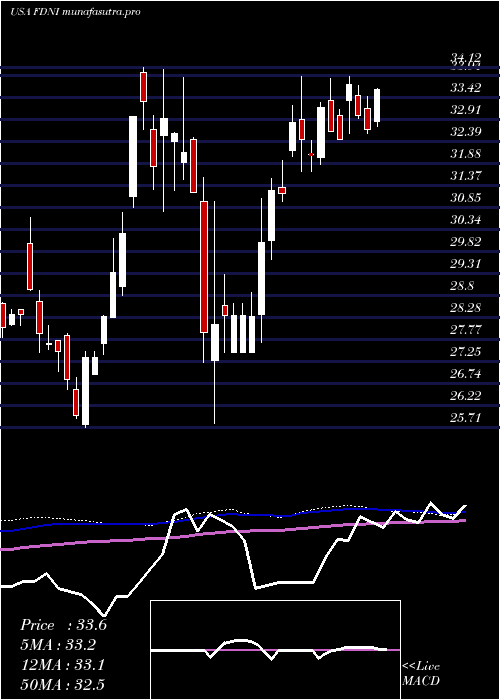Viewport: 500px width, 700px height.
Task: Select the 29.82 price axis label
Action: click(466, 242)
